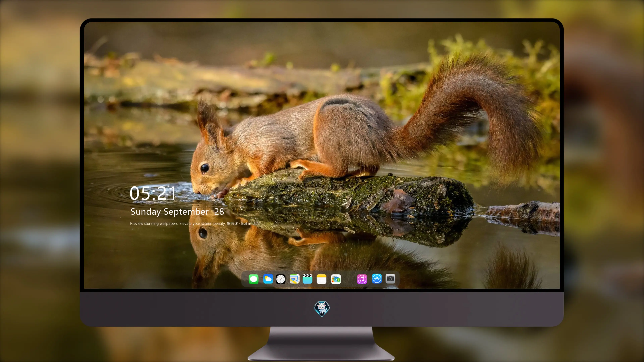The image size is (644, 362).
Task: Open the Camera app in dock
Action: pos(390,279)
